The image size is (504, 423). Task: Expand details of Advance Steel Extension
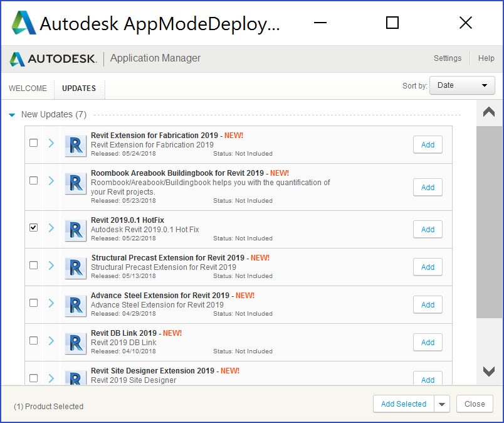(x=51, y=303)
